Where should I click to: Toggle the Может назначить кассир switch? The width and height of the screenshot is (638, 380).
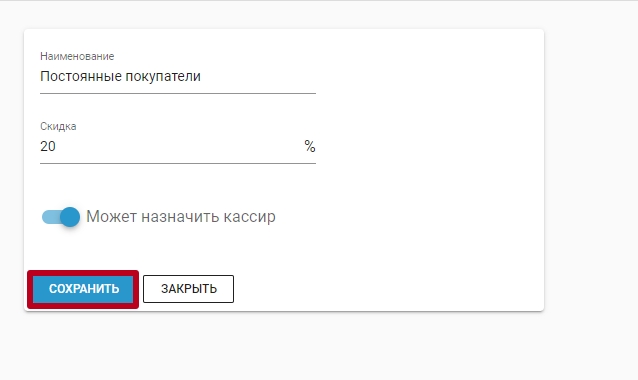(x=61, y=217)
